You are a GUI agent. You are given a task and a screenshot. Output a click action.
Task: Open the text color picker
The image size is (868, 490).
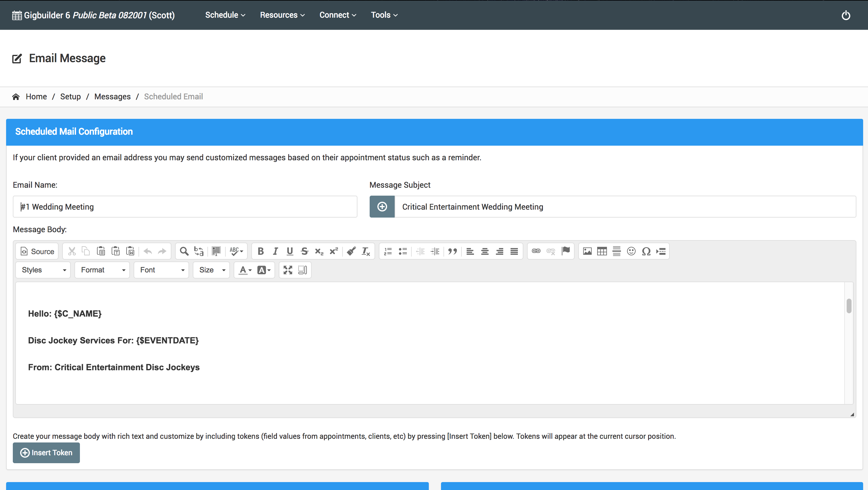pos(245,270)
